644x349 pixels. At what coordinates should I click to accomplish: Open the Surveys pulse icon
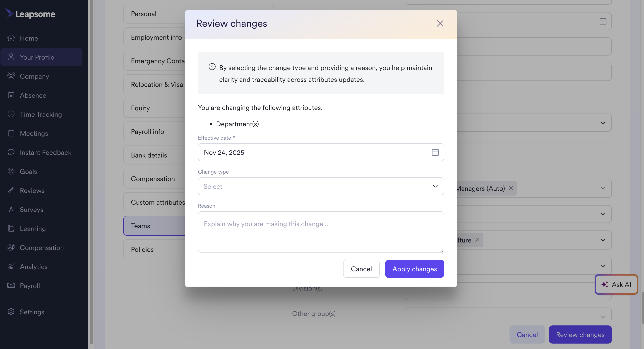(11, 209)
